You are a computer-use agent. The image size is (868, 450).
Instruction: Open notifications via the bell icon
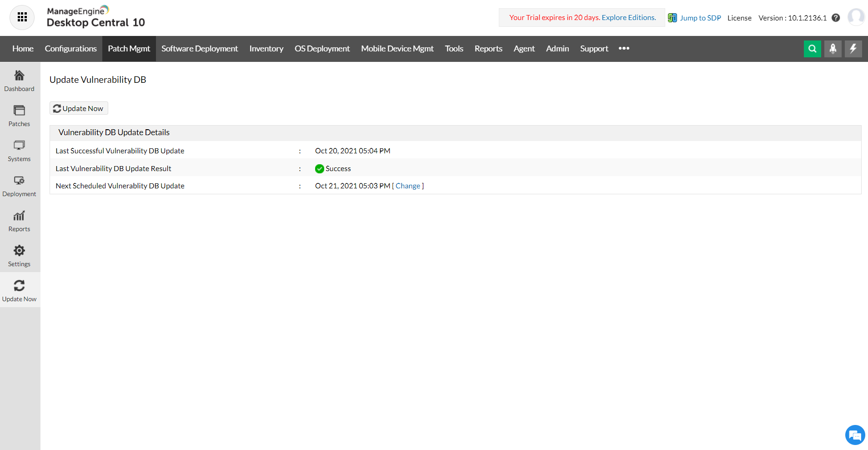tap(833, 49)
